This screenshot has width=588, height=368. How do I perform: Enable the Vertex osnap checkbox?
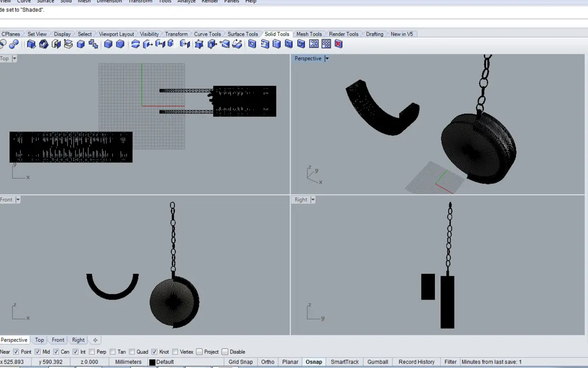pyautogui.click(x=175, y=352)
